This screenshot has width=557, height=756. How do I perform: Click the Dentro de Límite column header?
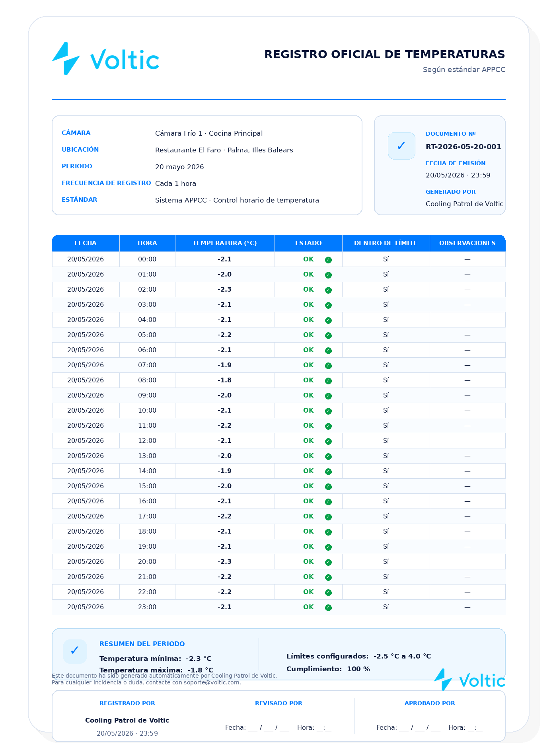(386, 243)
